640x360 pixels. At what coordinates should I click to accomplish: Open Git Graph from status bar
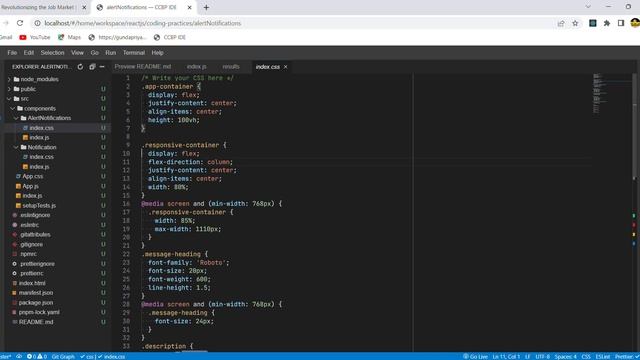tap(63, 356)
